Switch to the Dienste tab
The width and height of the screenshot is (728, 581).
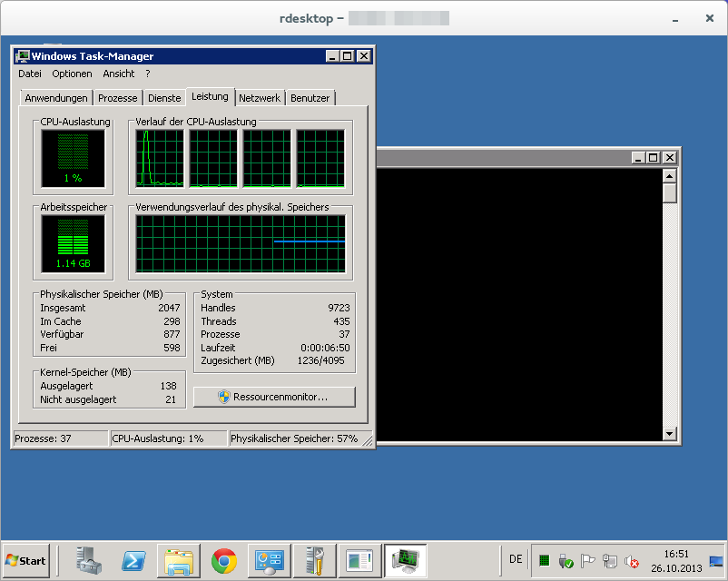click(x=164, y=98)
